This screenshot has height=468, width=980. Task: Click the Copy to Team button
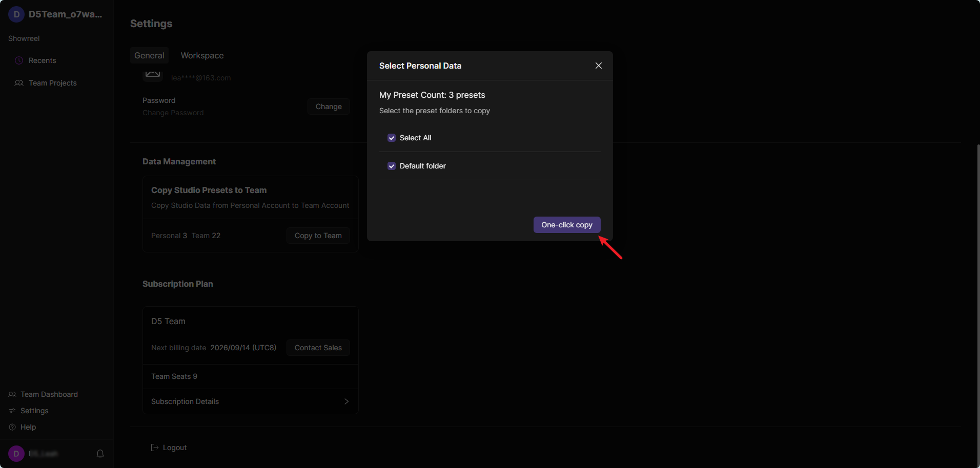[x=318, y=236]
